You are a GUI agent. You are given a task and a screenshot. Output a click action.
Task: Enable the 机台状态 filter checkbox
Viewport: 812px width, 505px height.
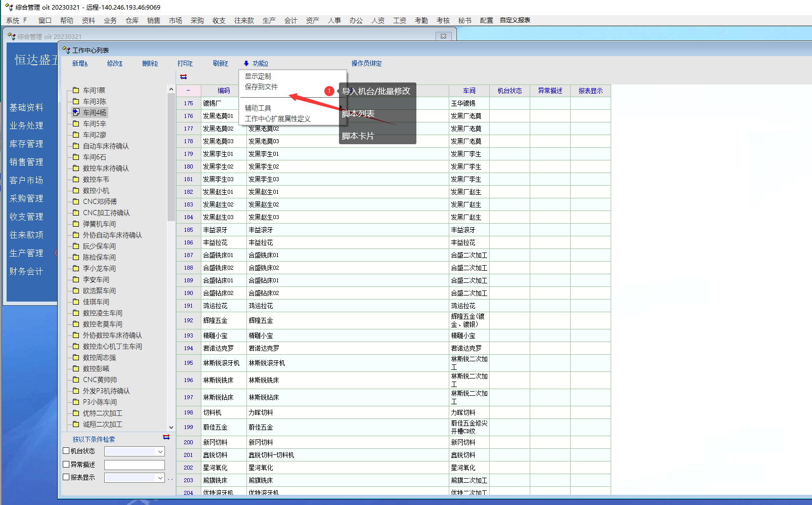point(66,451)
